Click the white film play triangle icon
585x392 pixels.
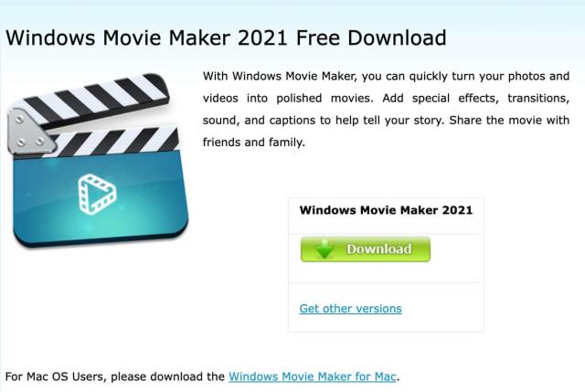[x=97, y=194]
